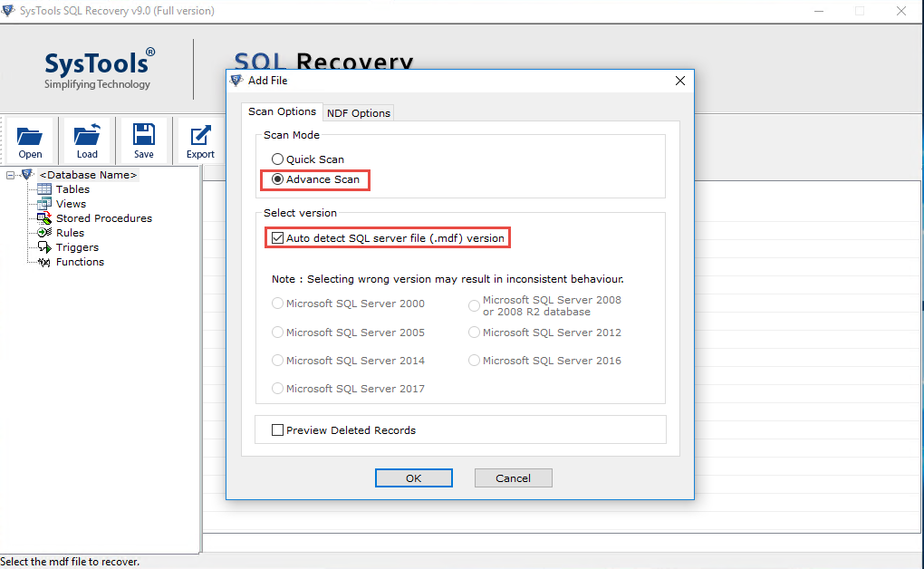Select the <Database Name> root node
Viewport: 924px width, 569px height.
89,175
